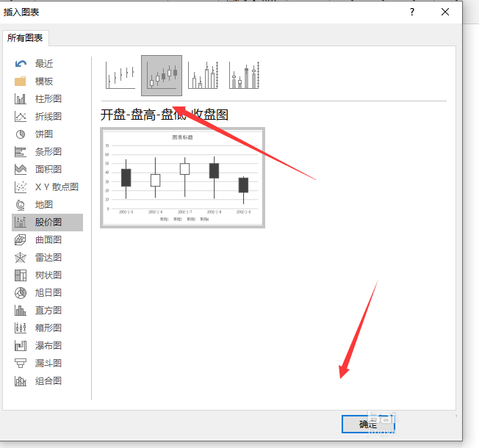Choose the Area chart (面积图) icon
Image resolution: width=479 pixels, height=448 pixels.
click(x=21, y=169)
